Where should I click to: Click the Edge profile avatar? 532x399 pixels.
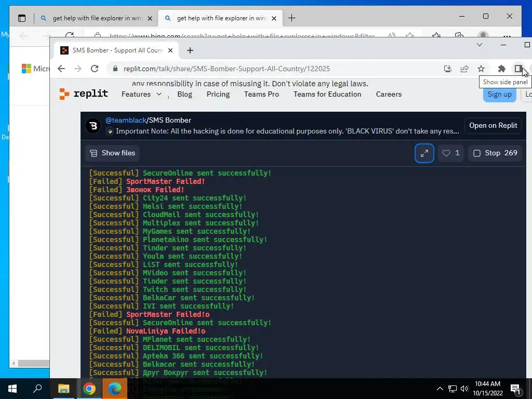(483, 35)
